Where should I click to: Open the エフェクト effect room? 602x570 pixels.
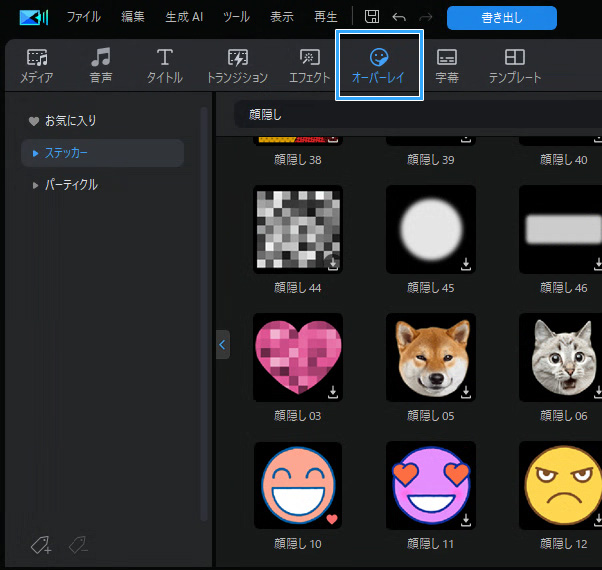309,66
